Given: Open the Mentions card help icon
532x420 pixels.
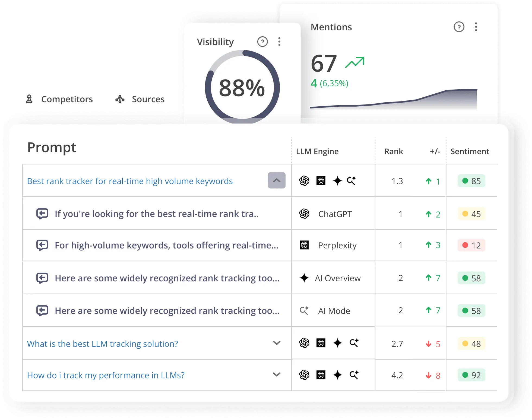Looking at the screenshot, I should click(x=459, y=27).
